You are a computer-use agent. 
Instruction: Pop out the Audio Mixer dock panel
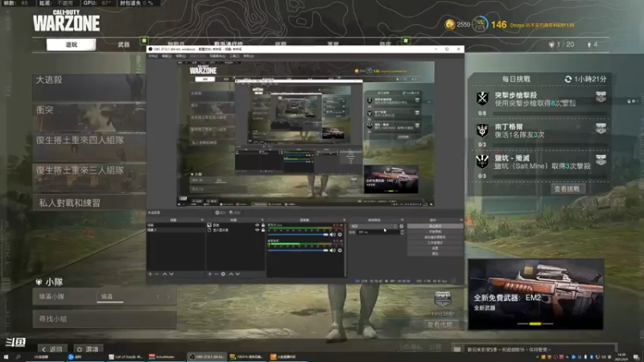pos(345,220)
